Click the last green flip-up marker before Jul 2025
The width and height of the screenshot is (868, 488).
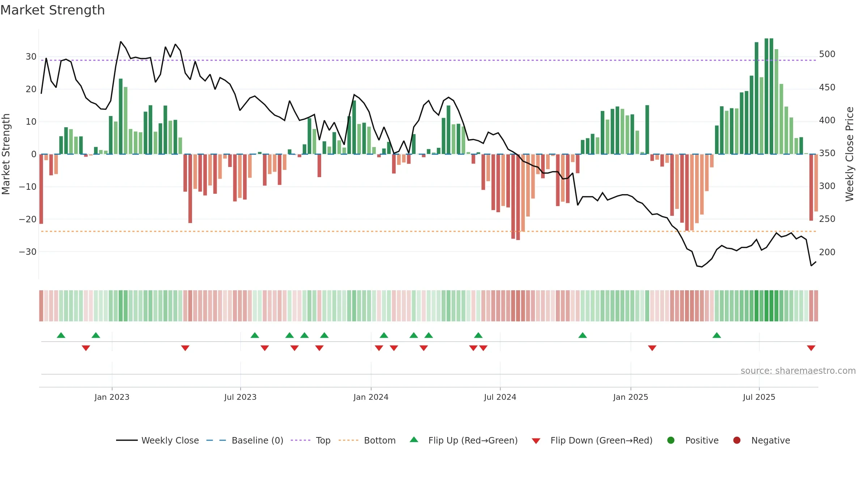(x=717, y=335)
